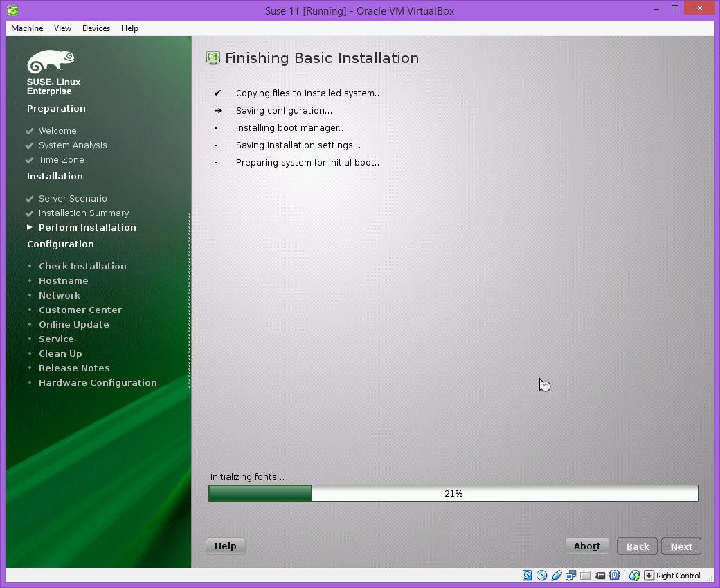Click checkmark icon next to Welcome

29,131
